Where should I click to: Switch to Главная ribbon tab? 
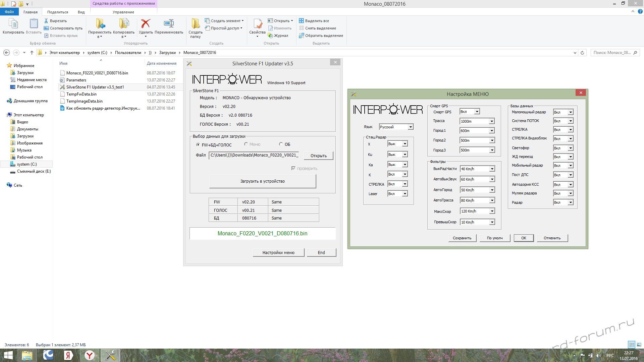30,12
